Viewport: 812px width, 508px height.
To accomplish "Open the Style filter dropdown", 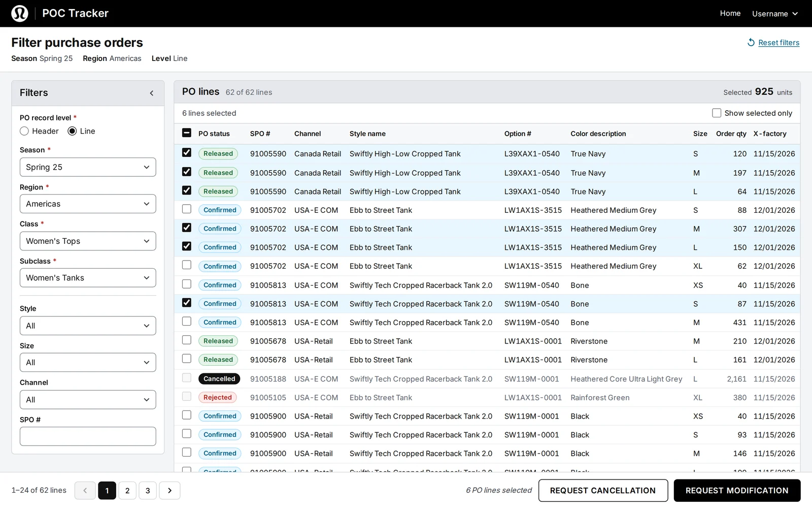I will [x=88, y=326].
